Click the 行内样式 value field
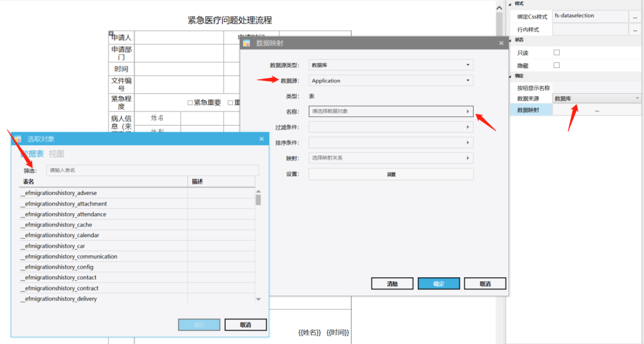The width and height of the screenshot is (644, 344). point(591,30)
